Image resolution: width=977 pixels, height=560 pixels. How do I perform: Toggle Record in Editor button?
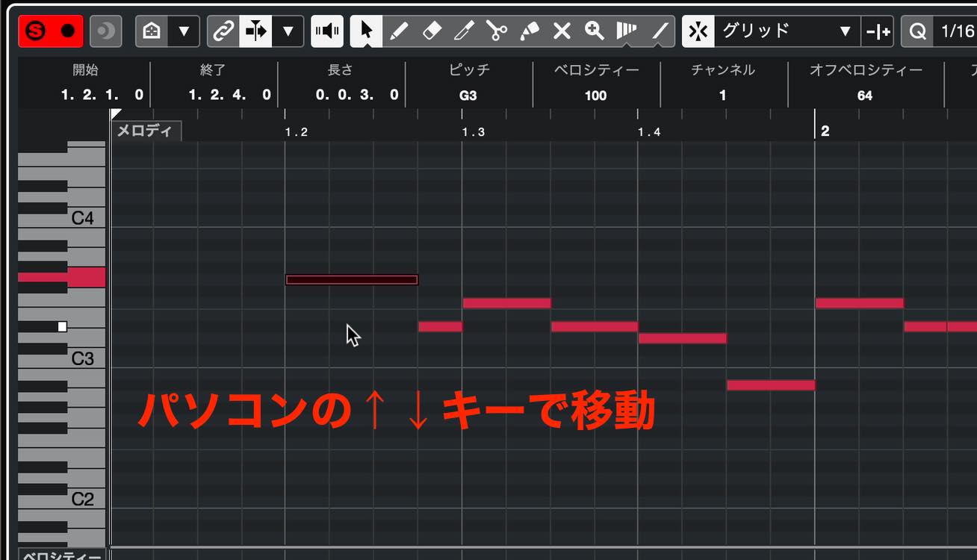68,31
